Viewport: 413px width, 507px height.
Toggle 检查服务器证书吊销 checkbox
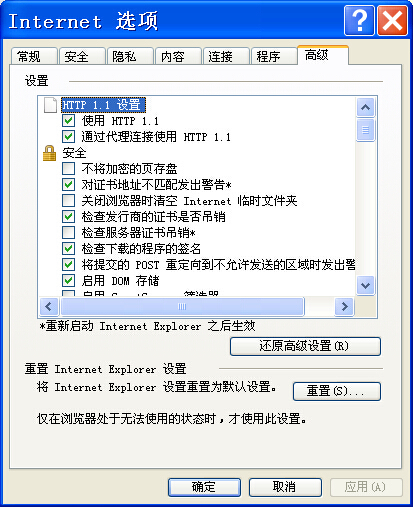68,232
